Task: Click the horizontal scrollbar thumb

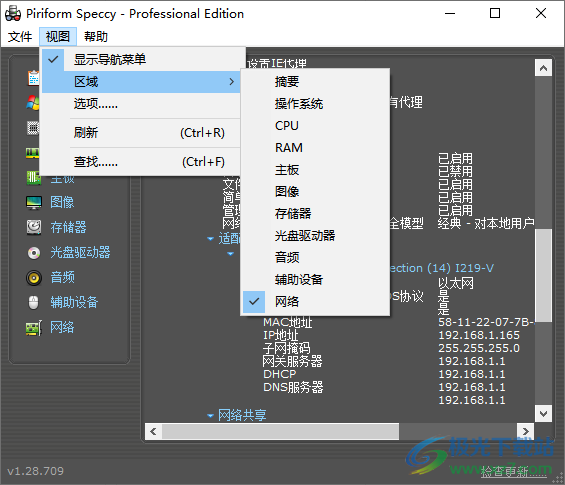Action: click(280, 431)
